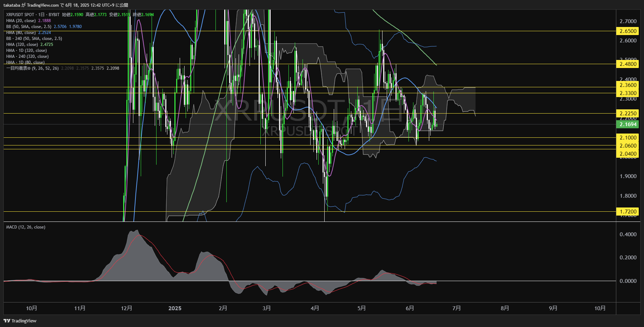Select the MACD (12, 26, close) legend

[x=26, y=227]
